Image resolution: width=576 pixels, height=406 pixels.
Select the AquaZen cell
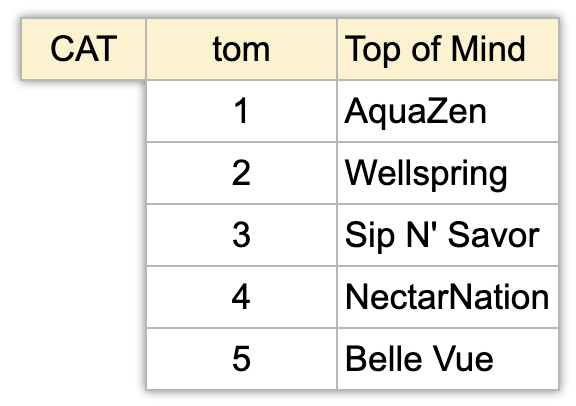[x=448, y=111]
